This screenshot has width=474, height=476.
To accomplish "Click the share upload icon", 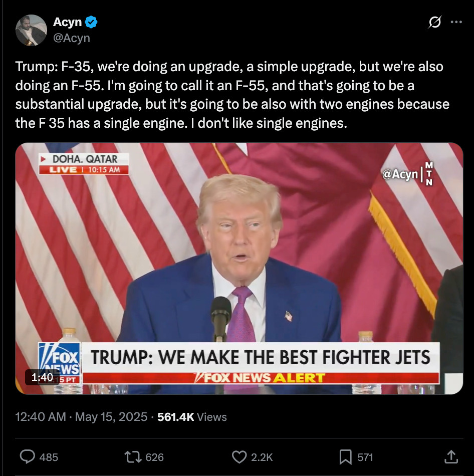I will [x=451, y=456].
